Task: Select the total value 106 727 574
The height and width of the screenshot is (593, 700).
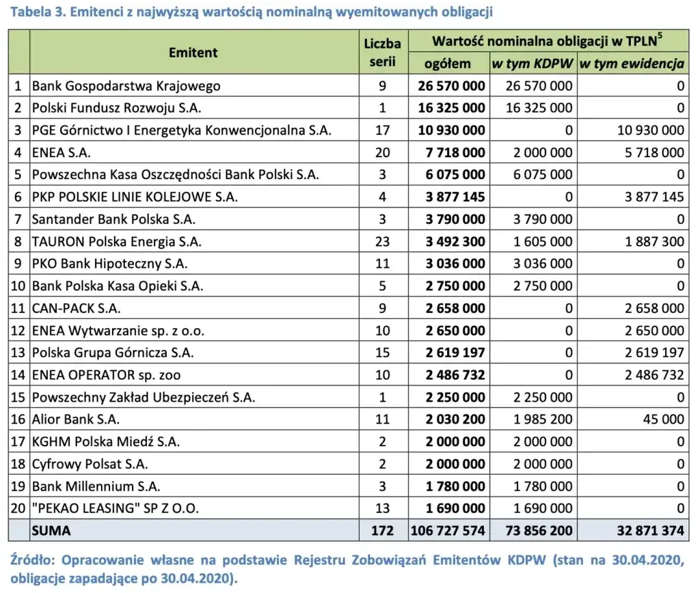Action: pyautogui.click(x=447, y=530)
